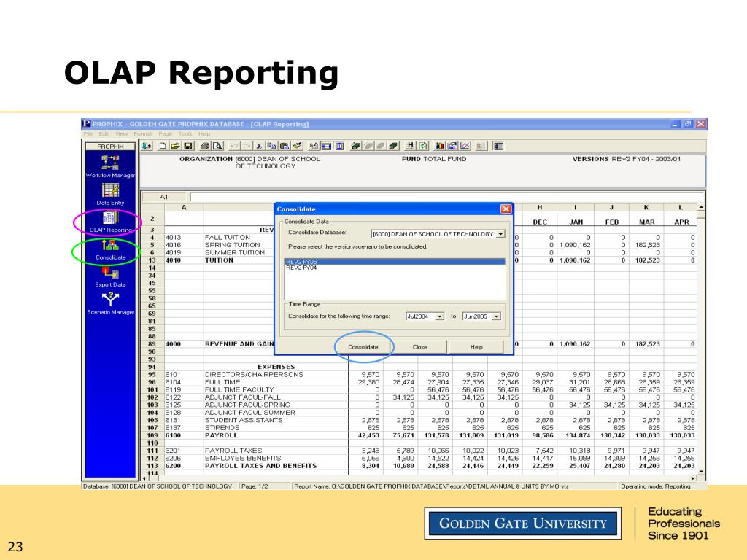
Task: Launch Consolidate from the PROPHIX sidebar
Action: [x=111, y=249]
